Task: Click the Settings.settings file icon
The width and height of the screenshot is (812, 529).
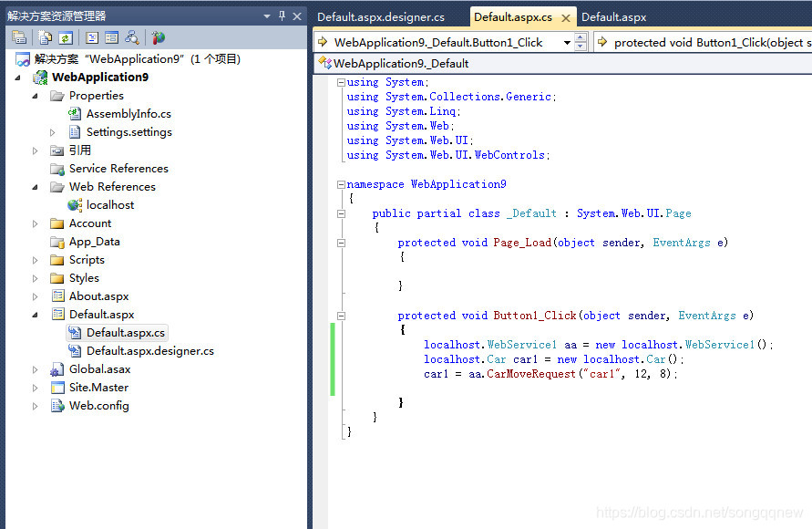Action: coord(75,131)
